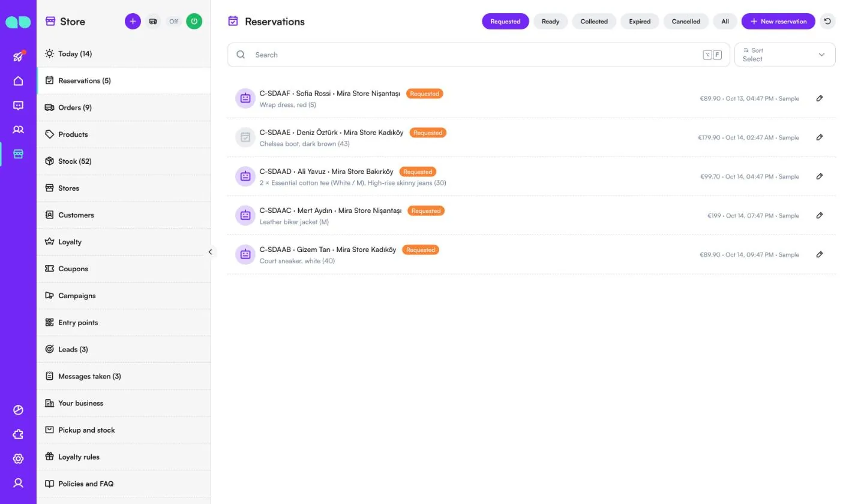852x504 pixels.
Task: Edit reservation C-SDAAC with pencil icon
Action: 820,215
